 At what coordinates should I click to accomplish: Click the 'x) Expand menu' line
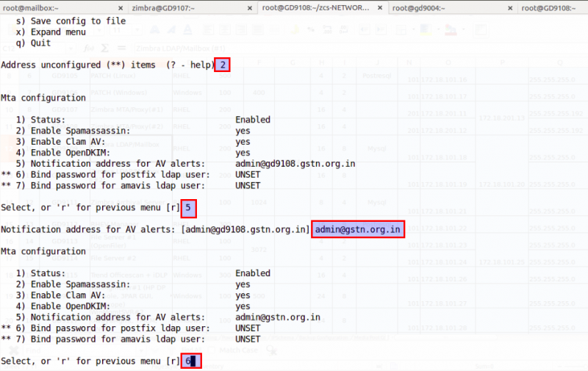coord(51,32)
